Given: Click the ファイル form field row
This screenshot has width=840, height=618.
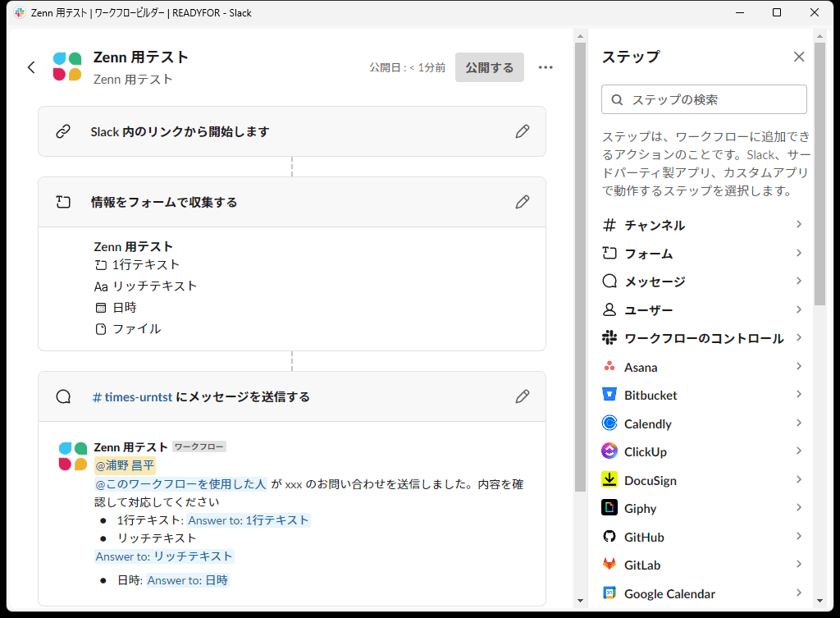Looking at the screenshot, I should [127, 329].
